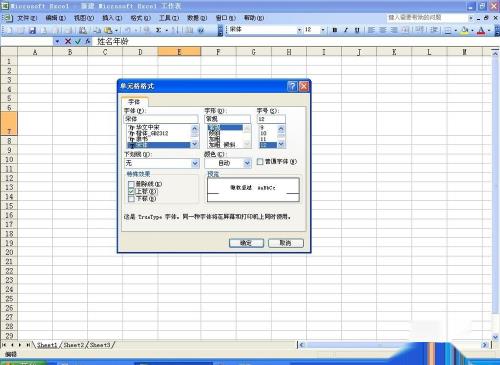Open the Name Box dropdown arrow
The width and height of the screenshot is (500, 365).
point(57,41)
